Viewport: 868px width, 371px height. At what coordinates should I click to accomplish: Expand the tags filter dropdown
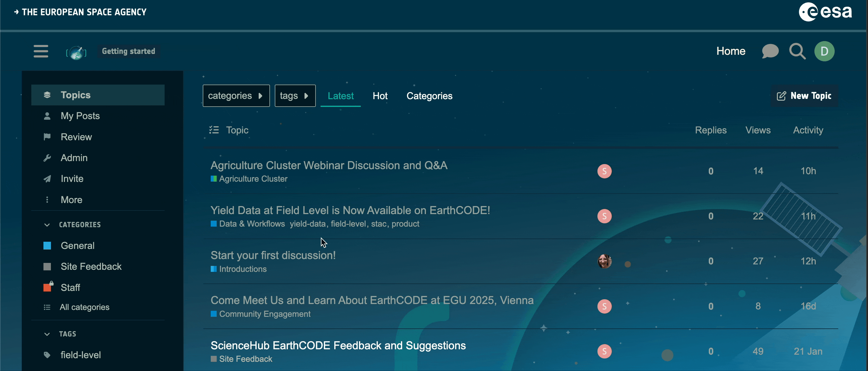pyautogui.click(x=295, y=96)
